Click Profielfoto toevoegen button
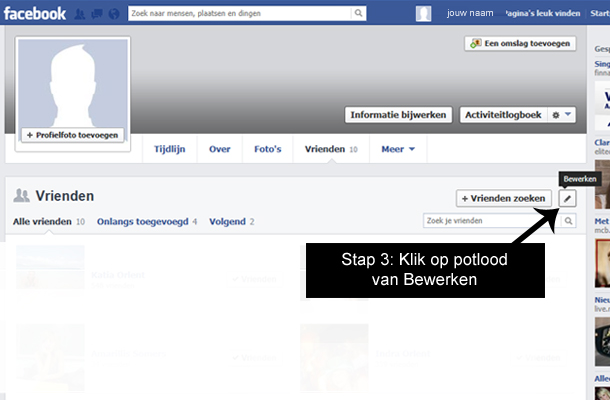 pos(72,135)
